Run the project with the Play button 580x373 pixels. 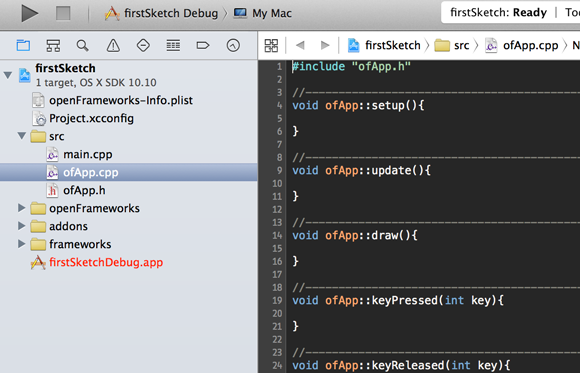click(30, 13)
